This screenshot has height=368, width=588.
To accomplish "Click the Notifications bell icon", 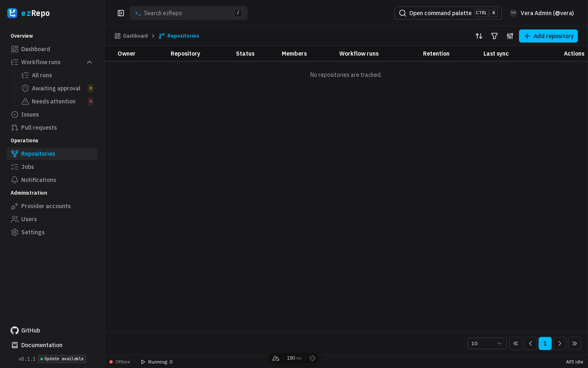I will [15, 180].
